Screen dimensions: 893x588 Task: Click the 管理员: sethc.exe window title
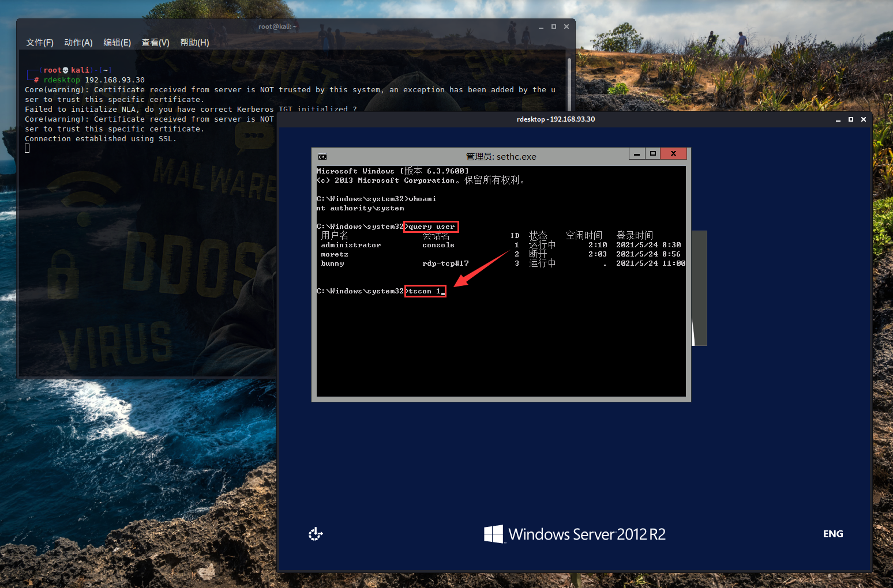(x=501, y=157)
